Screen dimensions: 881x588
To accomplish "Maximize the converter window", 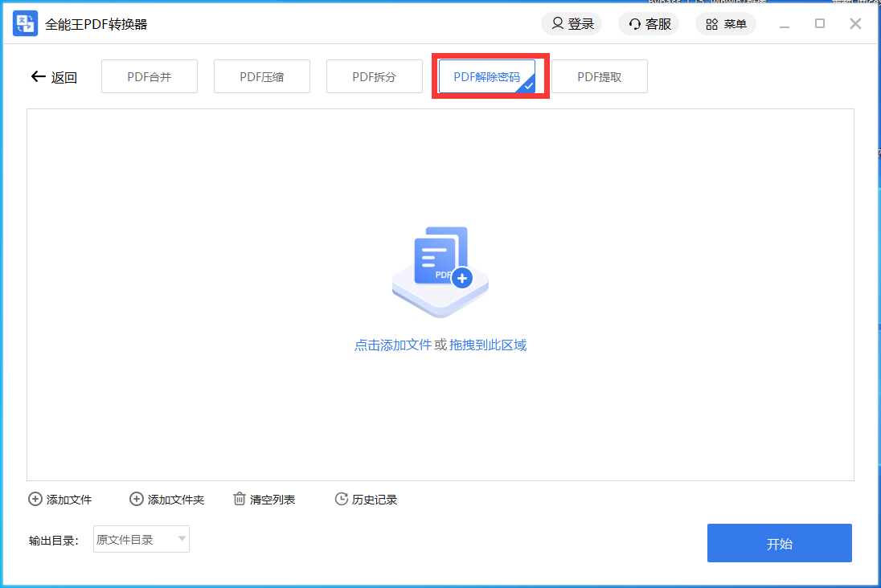I will 820,23.
